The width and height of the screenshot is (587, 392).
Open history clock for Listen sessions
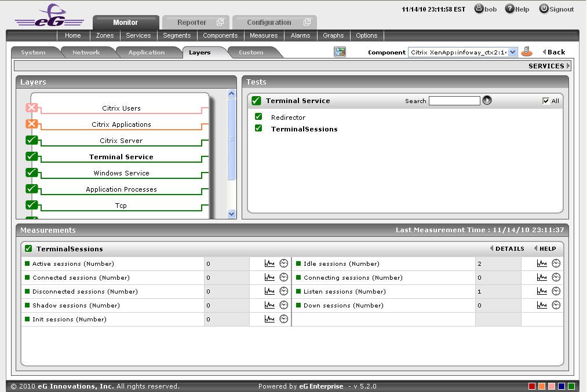coord(556,291)
